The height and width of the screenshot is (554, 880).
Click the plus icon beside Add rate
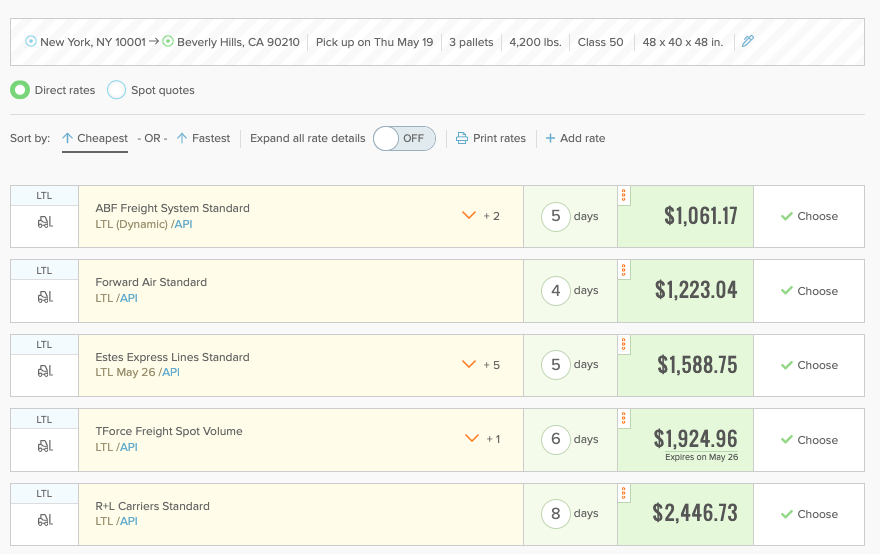[551, 138]
